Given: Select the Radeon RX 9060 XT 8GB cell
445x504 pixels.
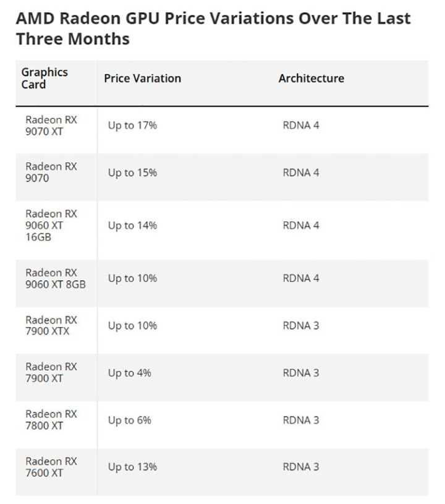Looking at the screenshot, I should click(55, 279).
